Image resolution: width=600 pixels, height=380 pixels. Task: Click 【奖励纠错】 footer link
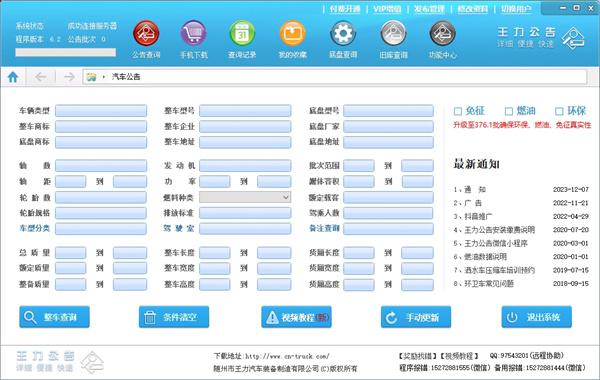coord(418,356)
